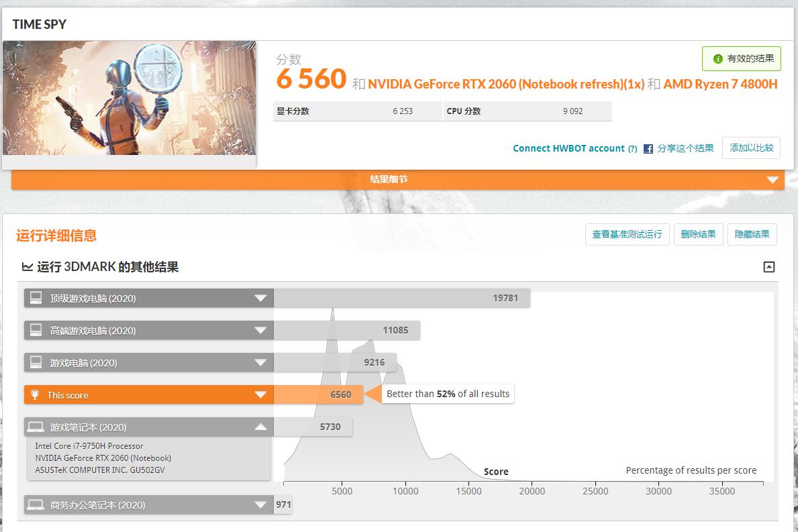This screenshot has width=798, height=532.
Task: Open the Connect HWBOT account link
Action: 568,148
